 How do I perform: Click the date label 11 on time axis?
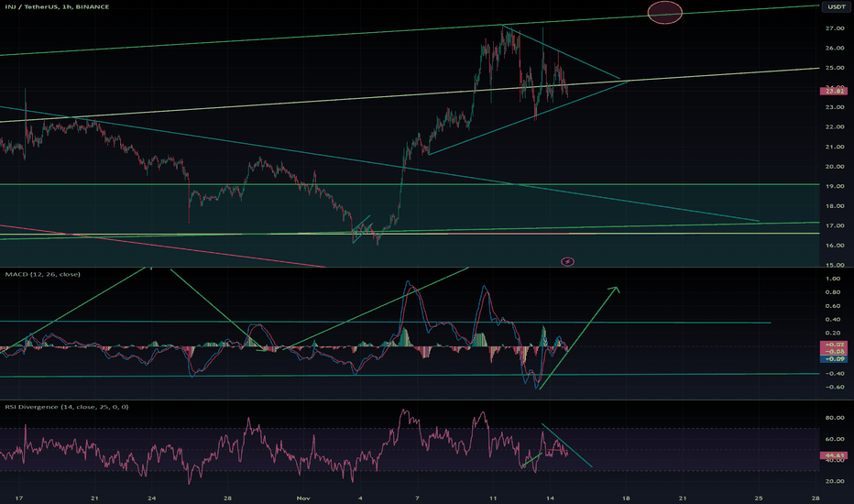(493, 499)
